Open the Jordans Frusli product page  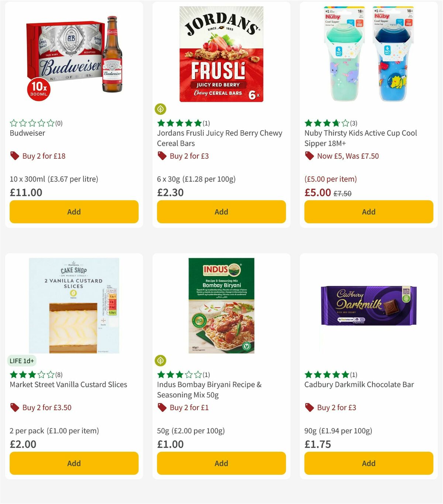(x=220, y=138)
